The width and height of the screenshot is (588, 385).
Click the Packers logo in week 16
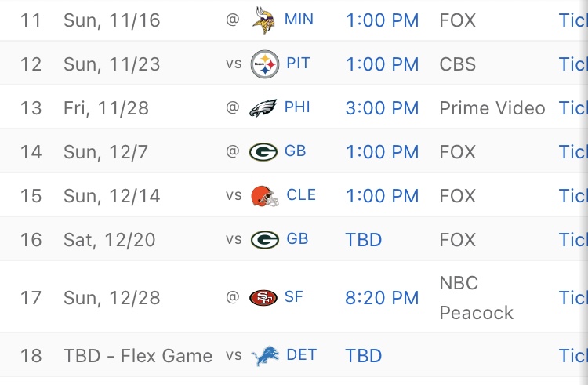[x=264, y=239]
